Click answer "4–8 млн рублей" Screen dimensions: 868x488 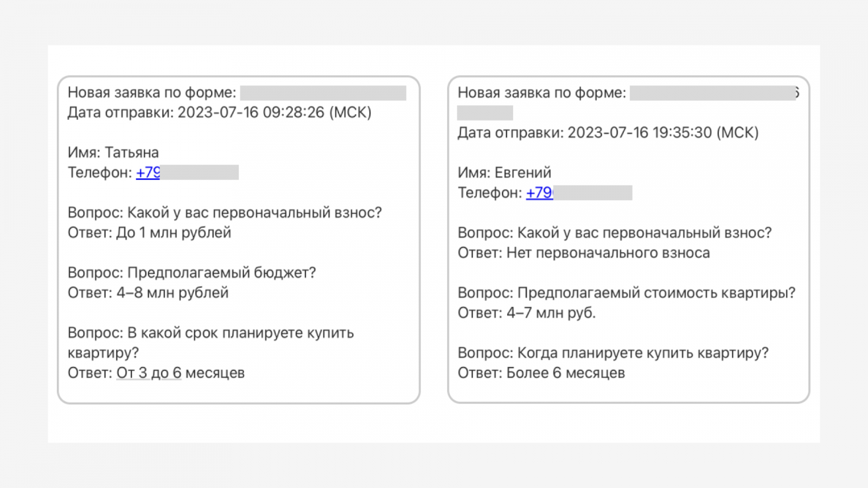(x=173, y=293)
